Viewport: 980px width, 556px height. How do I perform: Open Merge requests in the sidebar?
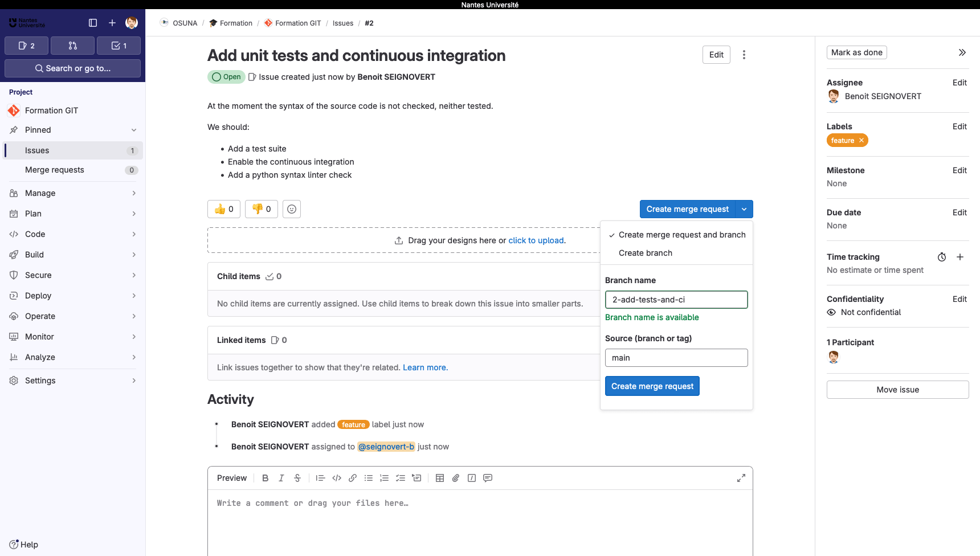pos(72,170)
